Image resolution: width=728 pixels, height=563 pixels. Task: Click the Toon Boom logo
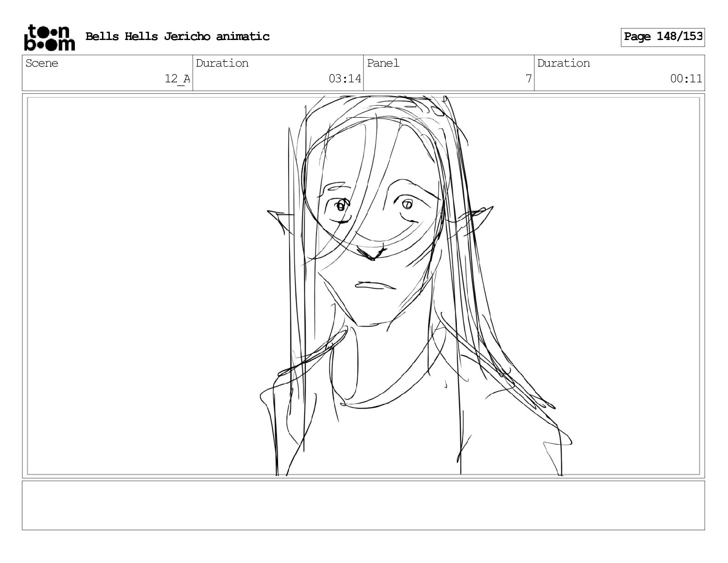[49, 37]
